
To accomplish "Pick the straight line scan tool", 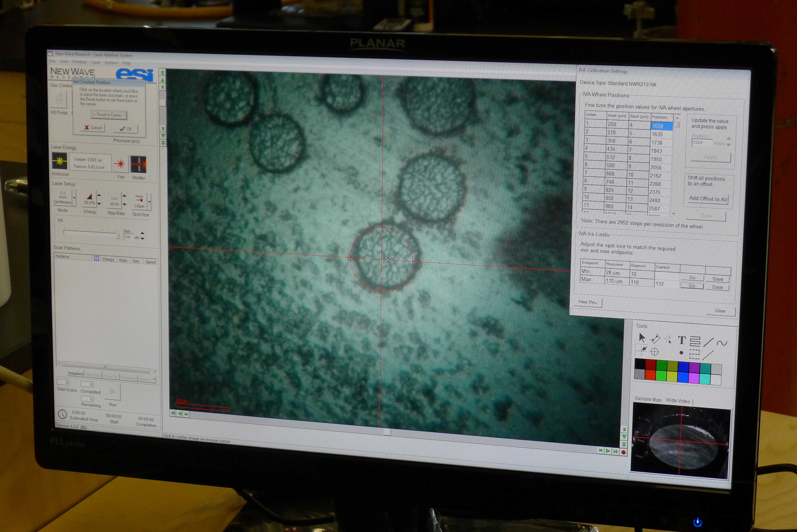I will (x=709, y=342).
